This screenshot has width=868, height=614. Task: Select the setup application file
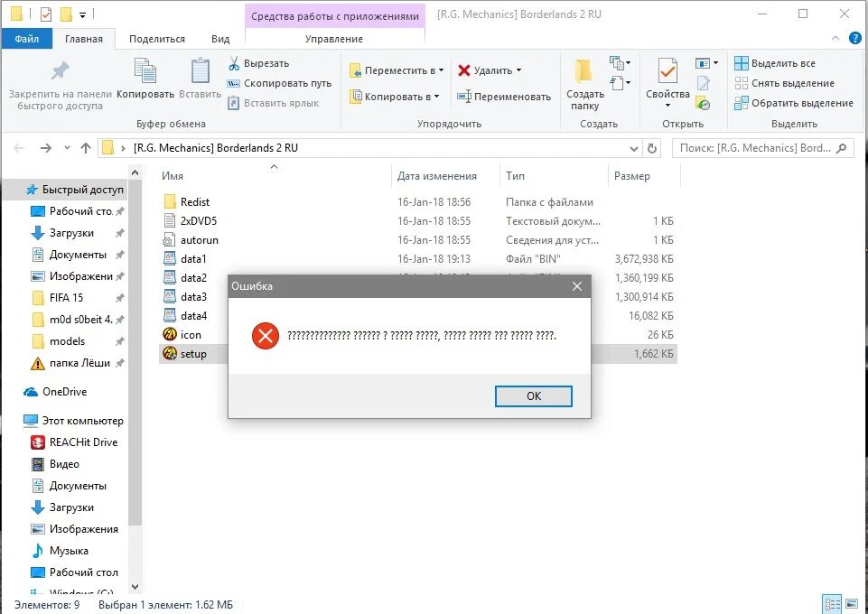tap(418, 353)
